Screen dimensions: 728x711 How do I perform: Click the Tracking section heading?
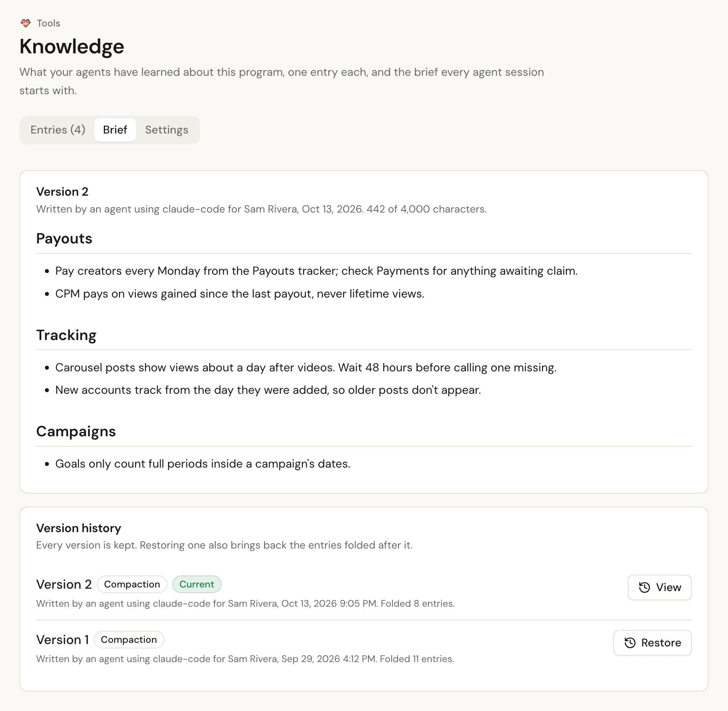click(x=66, y=335)
